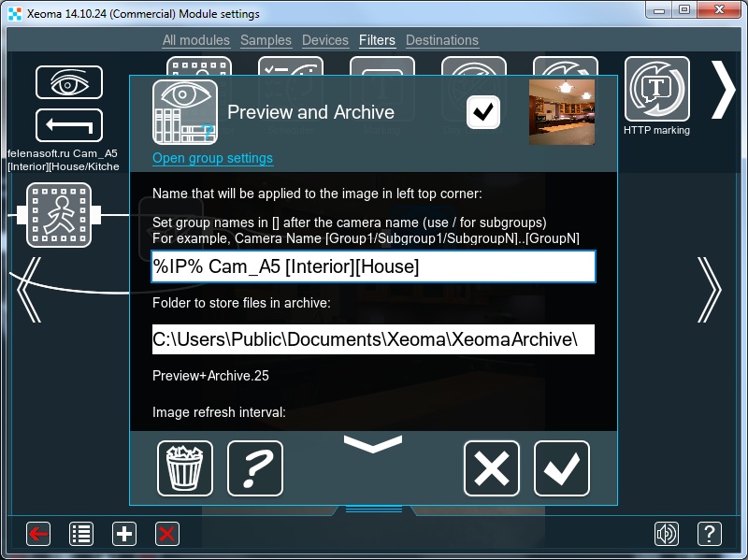Click the 'Preview+Archive.25' text
This screenshot has height=560, width=748.
pos(211,376)
